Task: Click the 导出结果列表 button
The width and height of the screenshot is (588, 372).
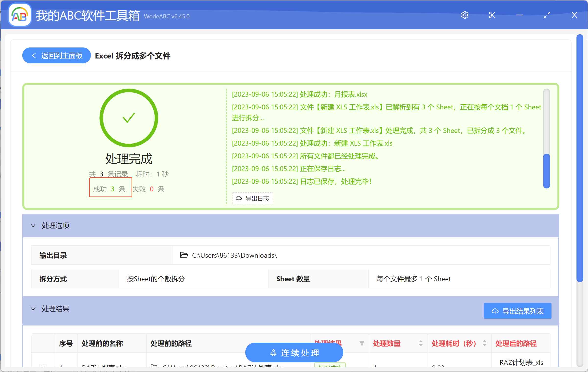Action: (x=517, y=311)
